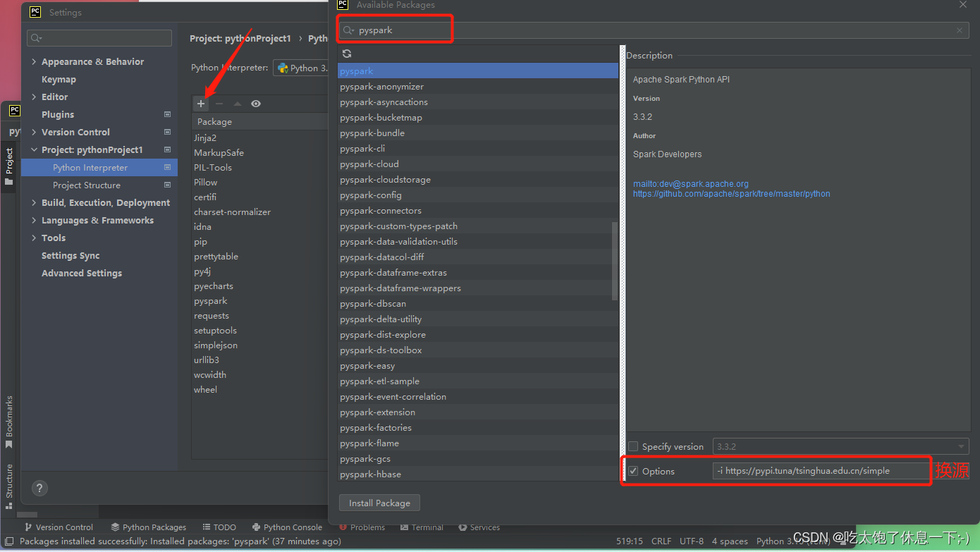Click the pyspark search field in Available Packages
This screenshot has height=552, width=980.
click(x=654, y=30)
